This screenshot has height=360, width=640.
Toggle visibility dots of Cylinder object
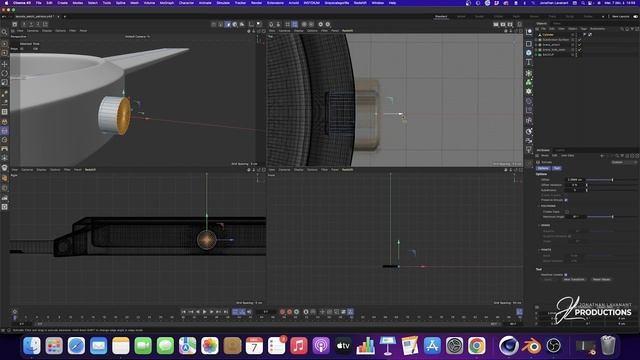coord(576,35)
